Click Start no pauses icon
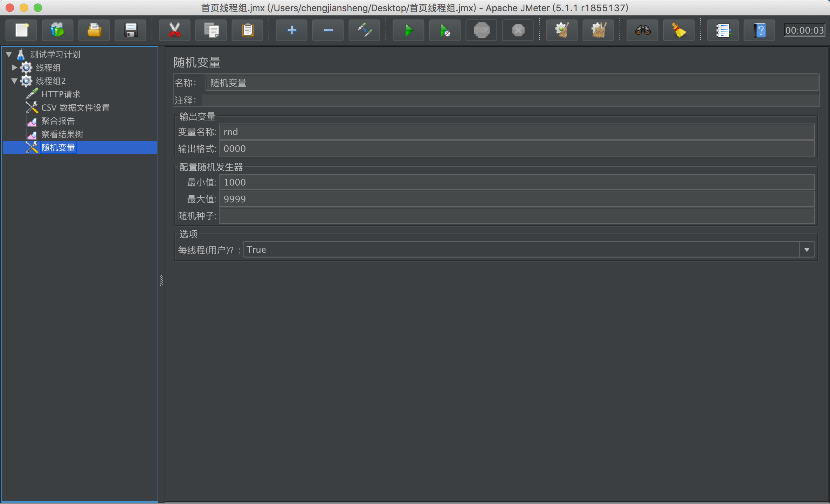Viewport: 830px width, 504px height. coord(445,30)
